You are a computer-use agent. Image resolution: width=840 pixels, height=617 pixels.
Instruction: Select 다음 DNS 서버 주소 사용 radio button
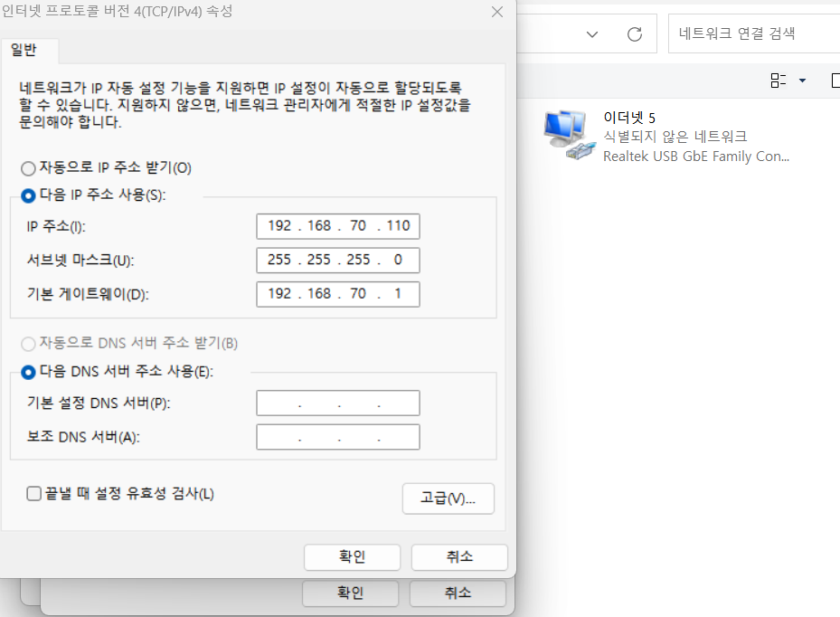click(x=28, y=372)
